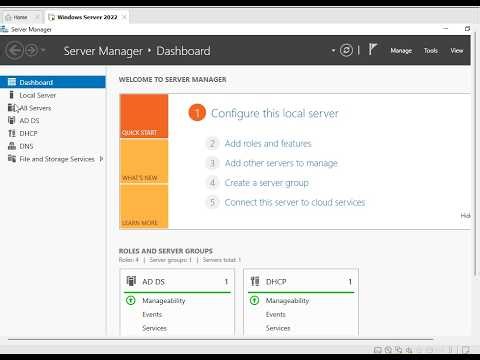
Task: Select the What's New tile
Action: 144,161
